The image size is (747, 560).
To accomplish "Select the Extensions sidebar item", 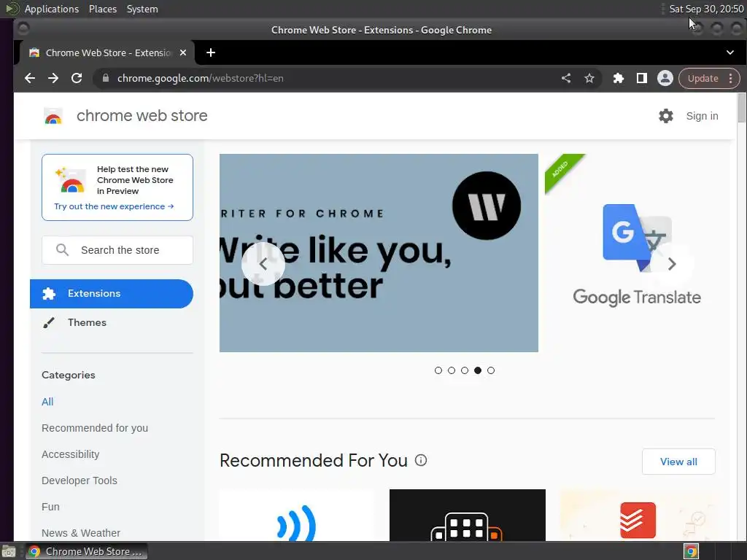I will coord(112,293).
